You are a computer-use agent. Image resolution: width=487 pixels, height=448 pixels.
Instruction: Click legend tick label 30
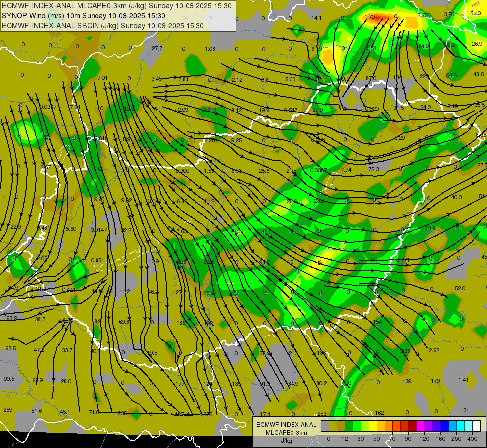tap(360, 439)
